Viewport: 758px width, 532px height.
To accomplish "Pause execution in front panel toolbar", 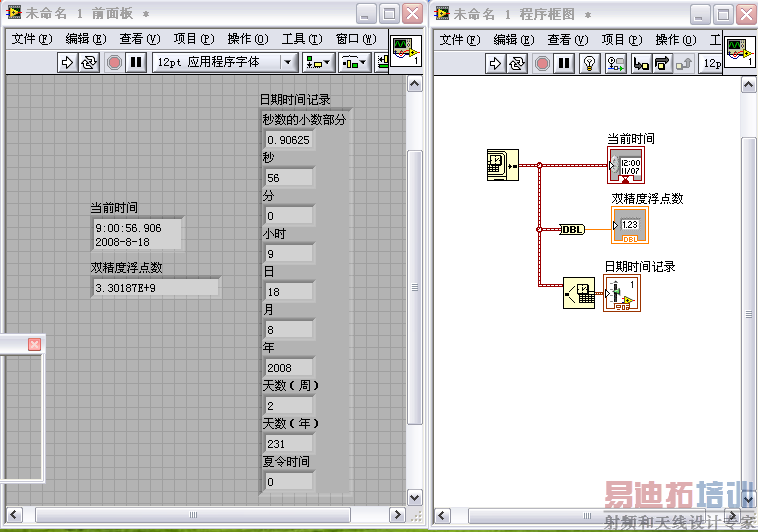I will (136, 62).
